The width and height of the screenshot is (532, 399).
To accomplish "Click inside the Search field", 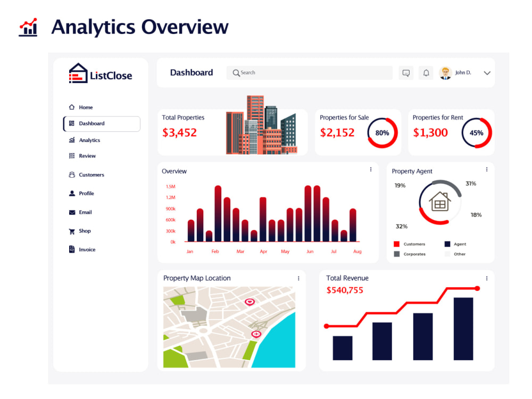I will 310,73.
